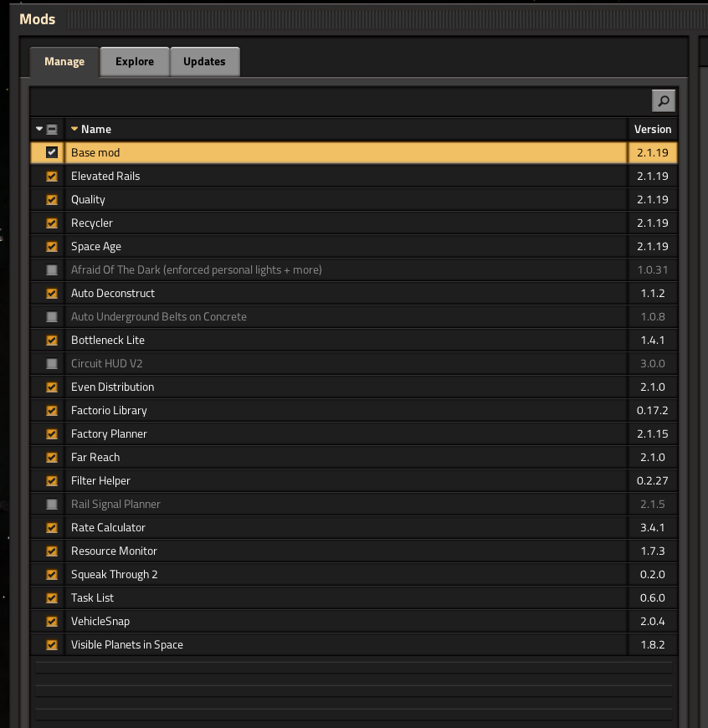Click version 1.8.2 of Visible Planets
The width and height of the screenshot is (708, 728).
tap(652, 644)
